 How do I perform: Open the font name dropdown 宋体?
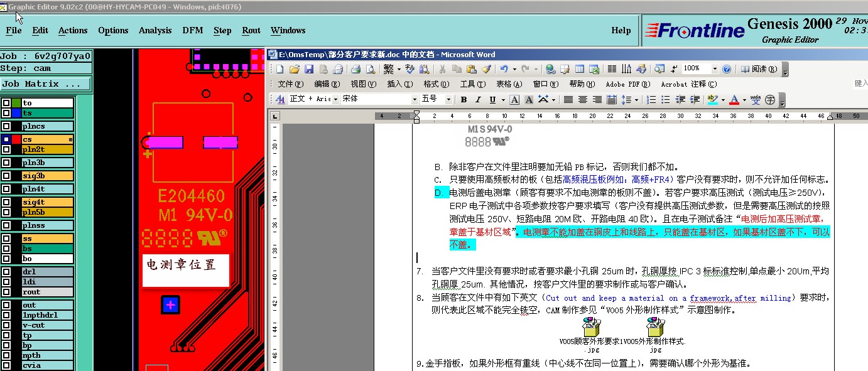[415, 99]
